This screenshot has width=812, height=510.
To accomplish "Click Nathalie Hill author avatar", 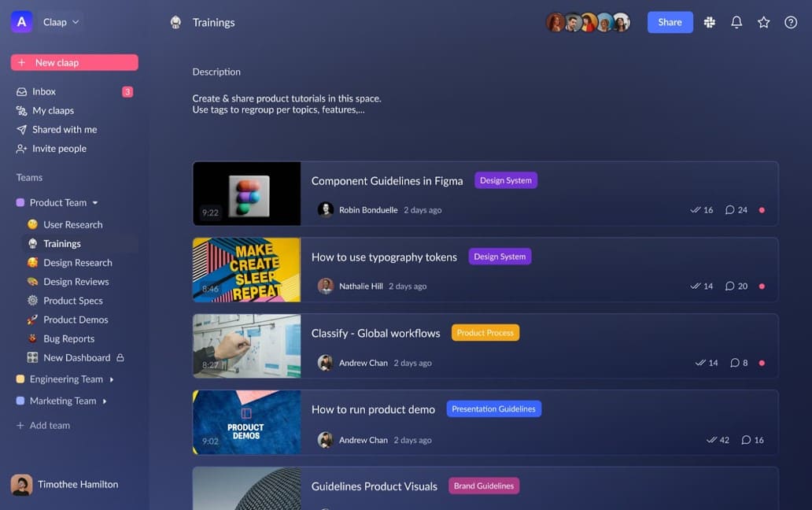I will pyautogui.click(x=325, y=286).
